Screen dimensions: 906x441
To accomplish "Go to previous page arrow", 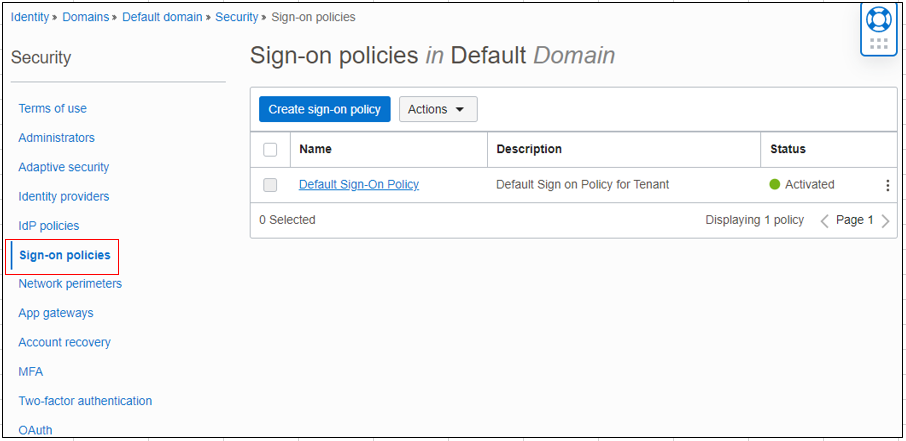I will point(825,221).
